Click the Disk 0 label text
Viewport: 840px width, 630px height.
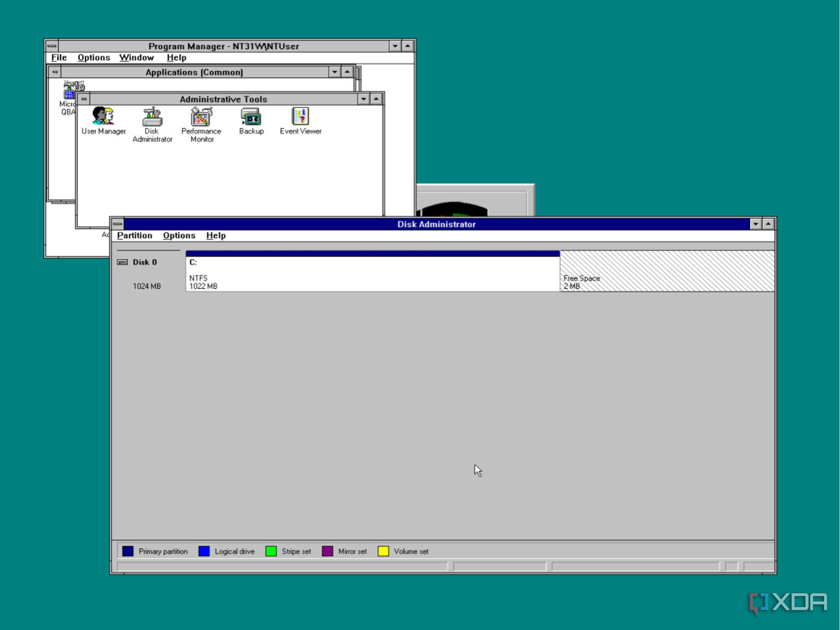click(145, 262)
